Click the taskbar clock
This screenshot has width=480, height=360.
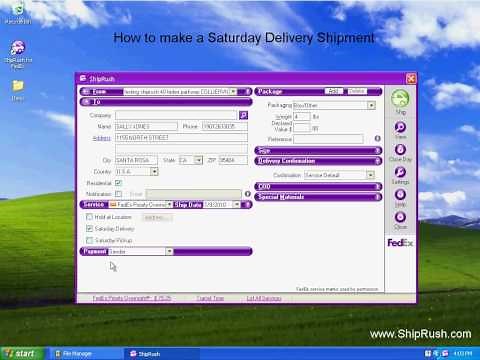(463, 353)
